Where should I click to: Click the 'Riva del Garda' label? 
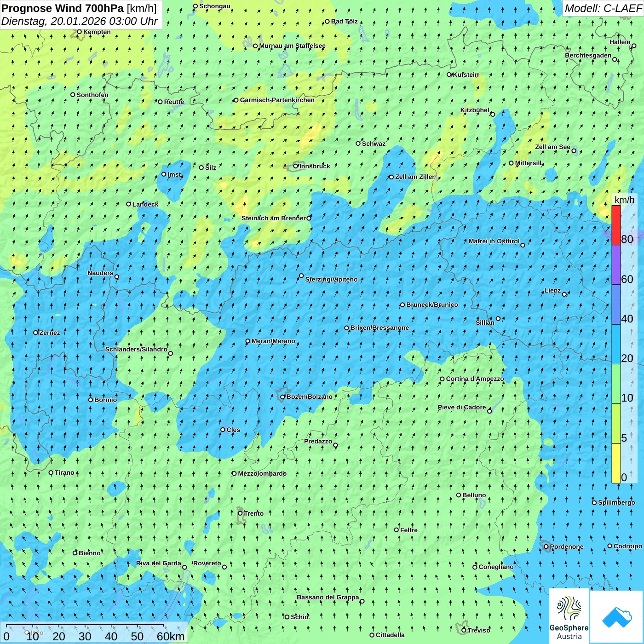[159, 563]
